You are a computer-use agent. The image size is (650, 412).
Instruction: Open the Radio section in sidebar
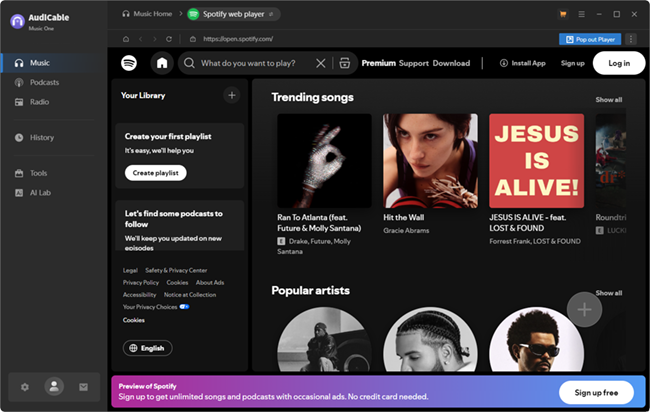54,102
